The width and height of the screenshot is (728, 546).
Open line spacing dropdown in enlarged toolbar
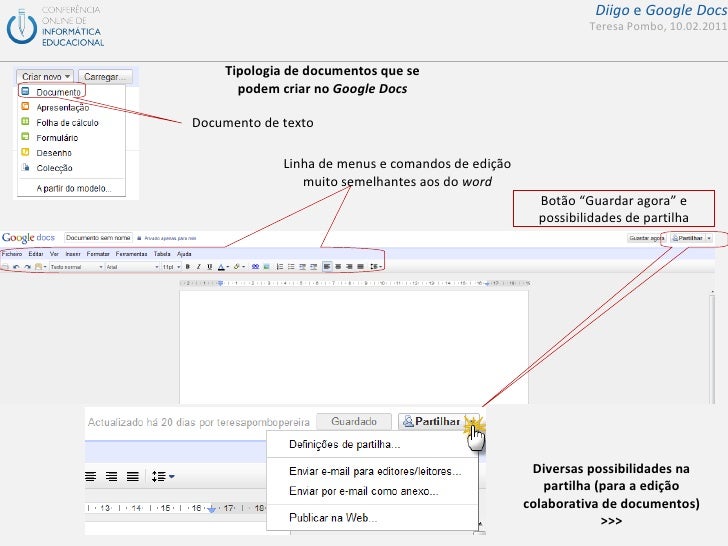point(162,476)
